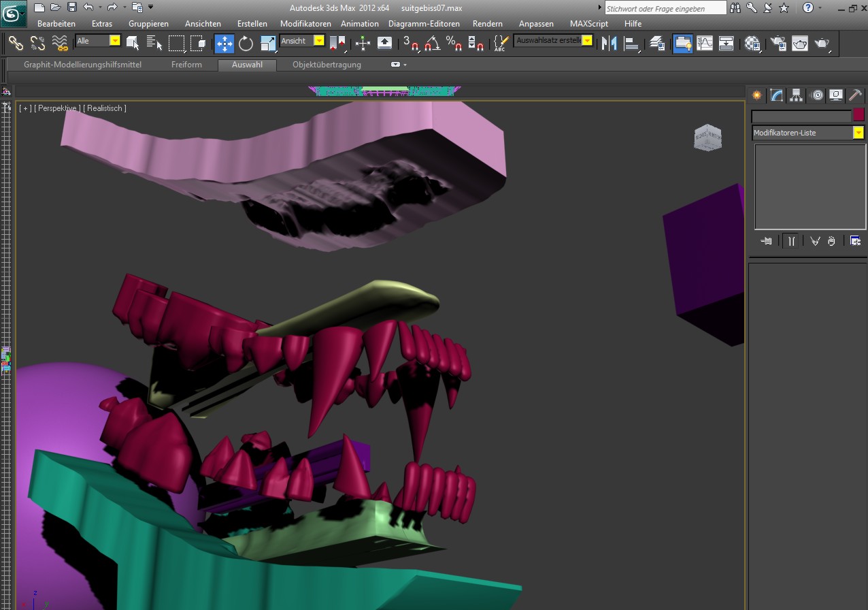The width and height of the screenshot is (868, 610).
Task: Activate the Select and Move tool
Action: [224, 44]
